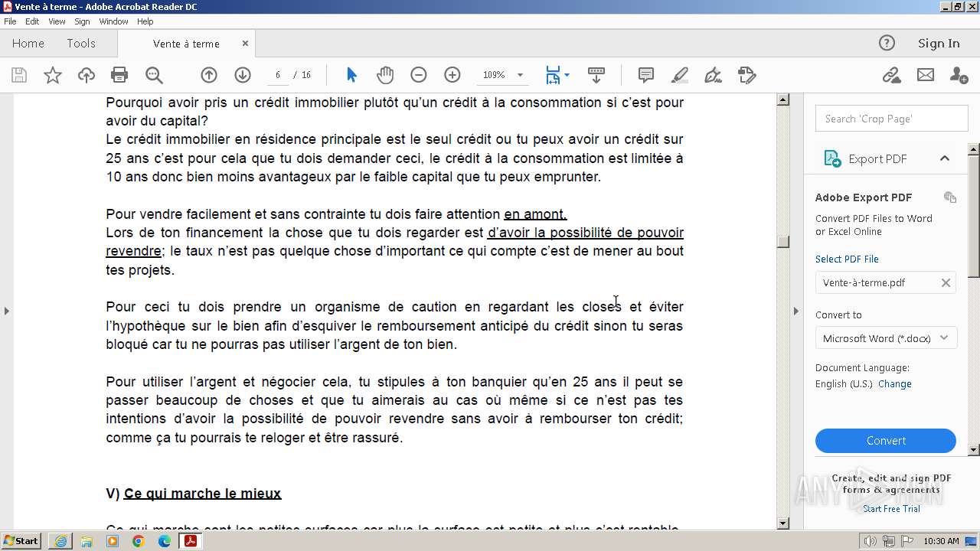Add a comment with speech bubble icon

646,75
